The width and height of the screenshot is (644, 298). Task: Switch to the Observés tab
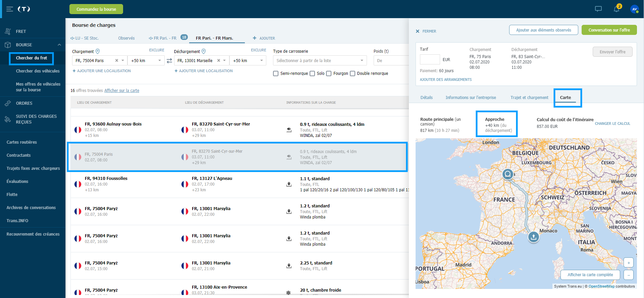tap(126, 38)
